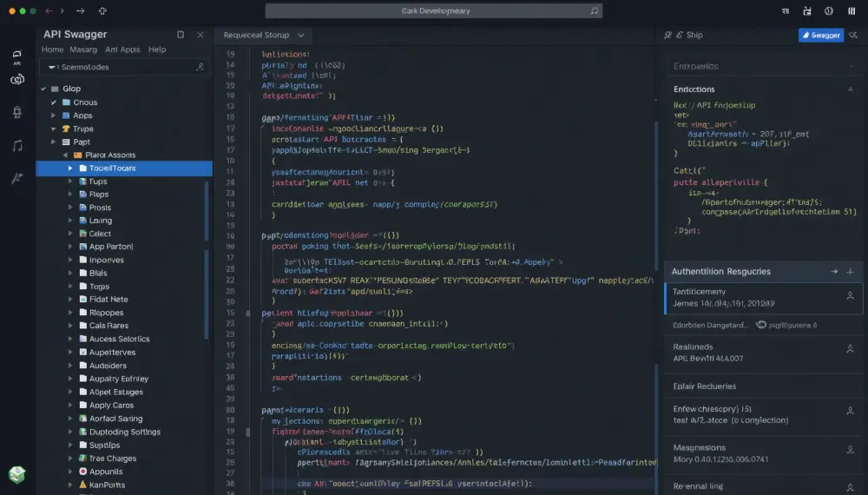Click the long right arrow in the title bar
Viewport: 868px width, 495px height.
point(80,10)
